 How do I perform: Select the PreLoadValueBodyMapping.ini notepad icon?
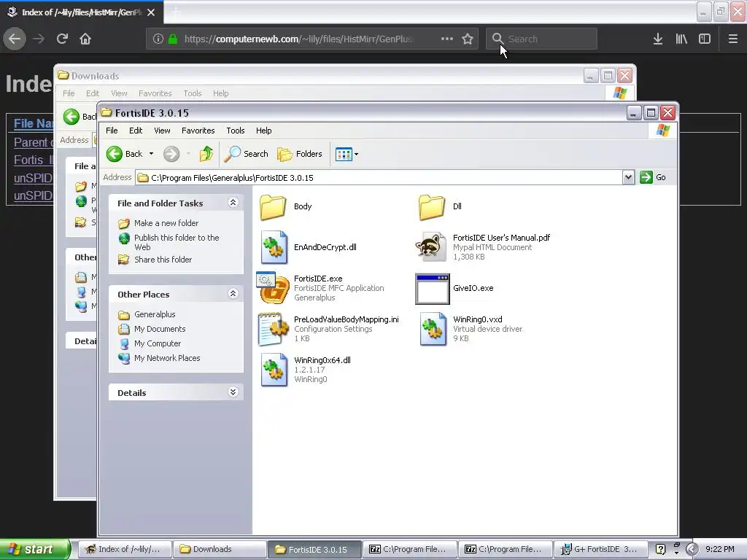[x=274, y=329]
